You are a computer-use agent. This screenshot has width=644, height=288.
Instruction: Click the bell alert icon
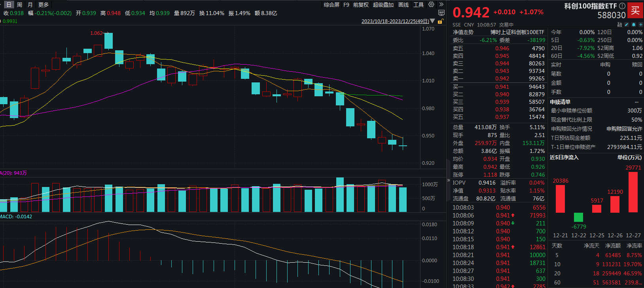[633, 25]
